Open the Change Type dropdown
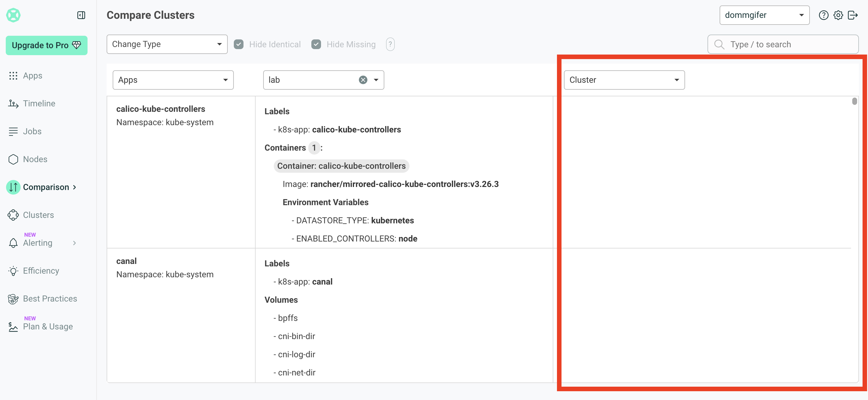Viewport: 868px width, 400px height. tap(167, 44)
